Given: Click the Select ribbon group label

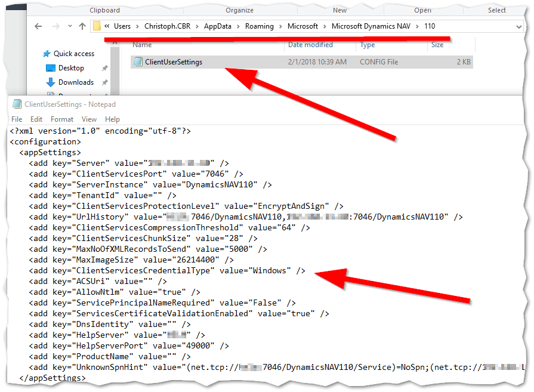Looking at the screenshot, I should point(496,10).
